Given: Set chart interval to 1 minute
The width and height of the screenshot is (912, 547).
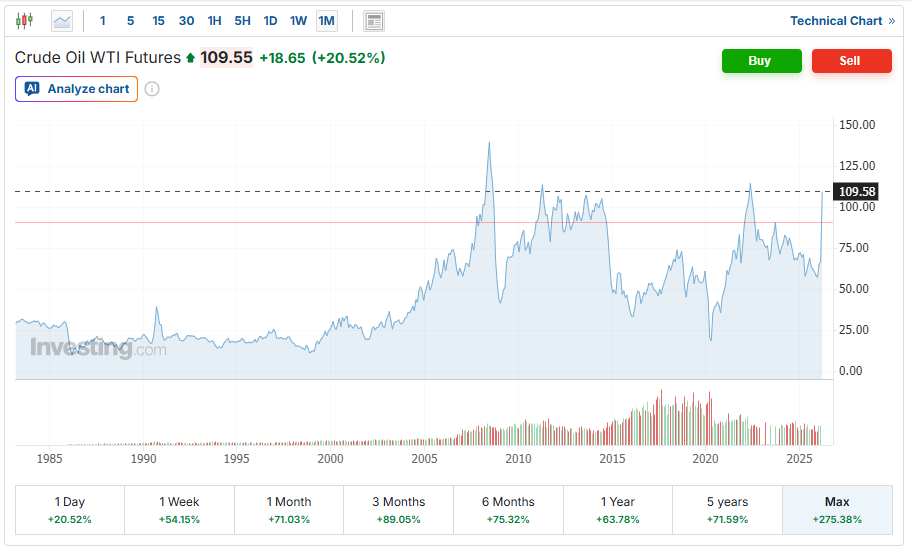Looking at the screenshot, I should [x=103, y=20].
